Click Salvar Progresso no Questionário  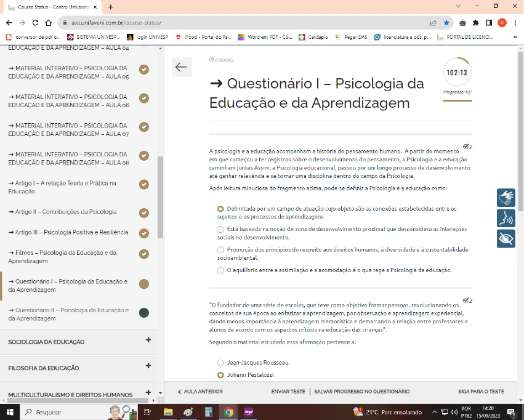[362, 392]
